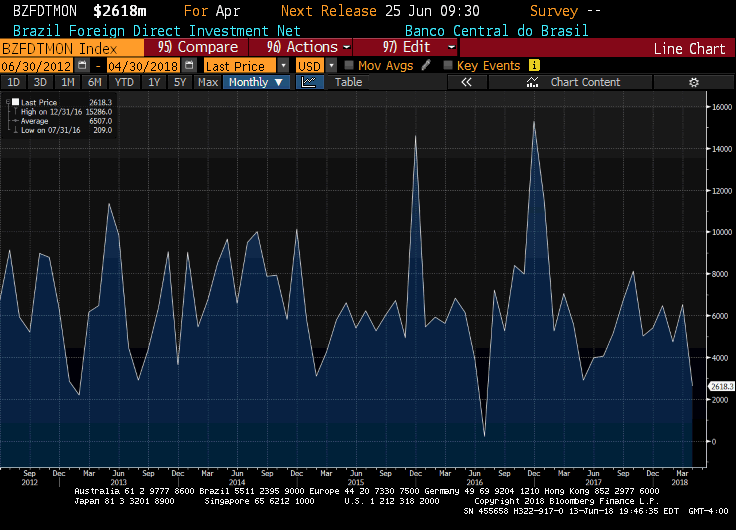736x530 pixels.
Task: Switch to line chart view icon
Action: point(307,82)
